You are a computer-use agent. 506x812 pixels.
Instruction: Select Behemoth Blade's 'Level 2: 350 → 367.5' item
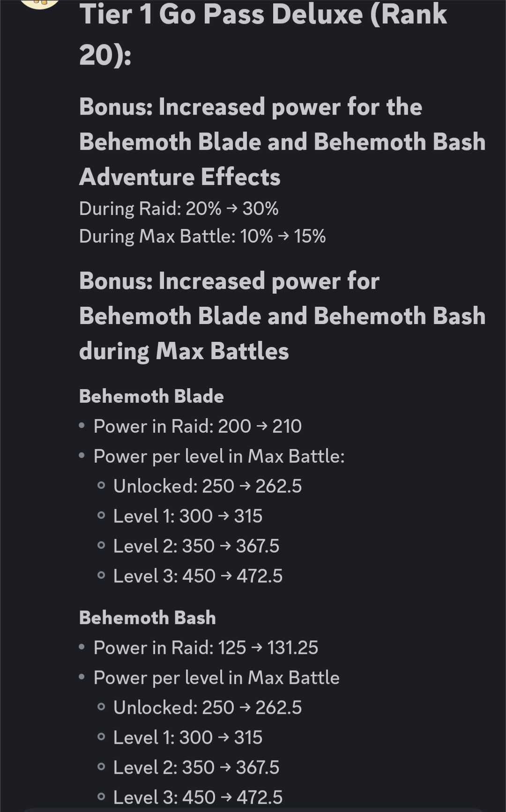[x=196, y=546]
